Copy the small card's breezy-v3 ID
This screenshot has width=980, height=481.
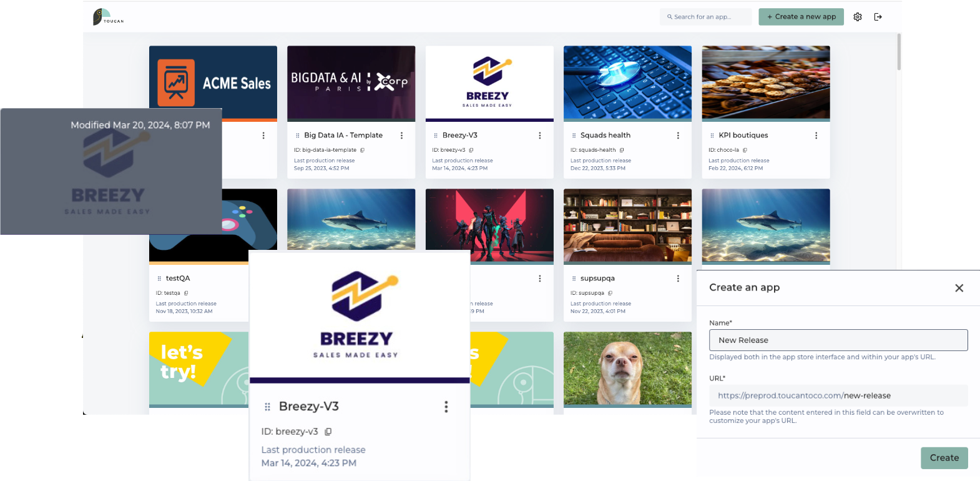coord(471,150)
